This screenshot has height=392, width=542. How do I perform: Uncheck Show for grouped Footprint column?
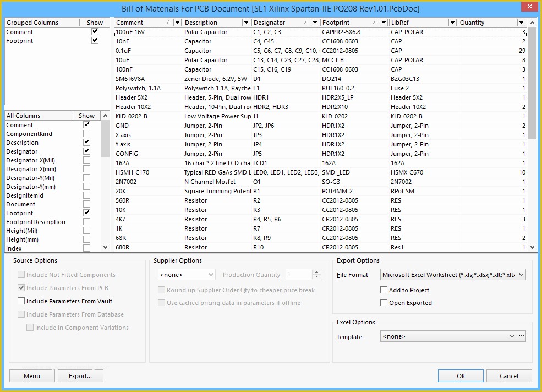[x=95, y=41]
